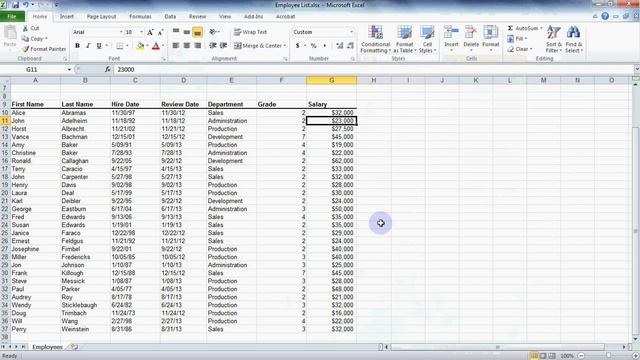Open Find & Select menu
The width and height of the screenshot is (640, 360).
click(x=573, y=39)
